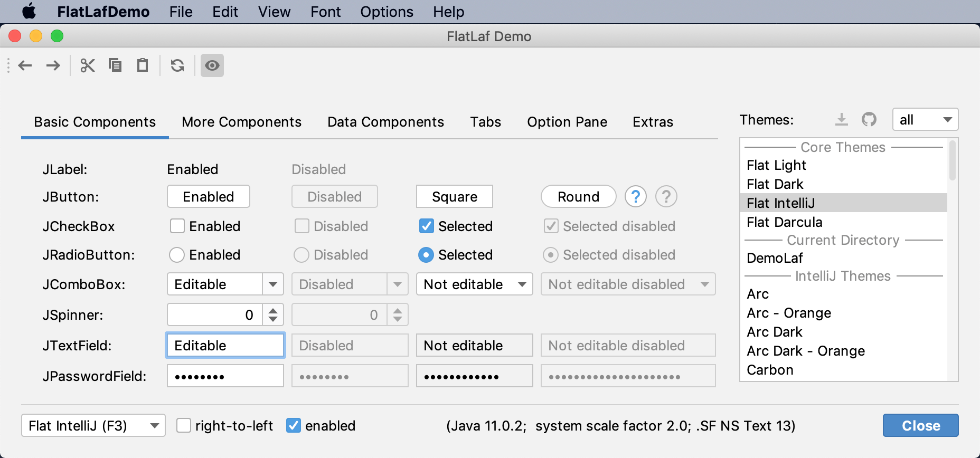
Task: Click the Disabled JButton
Action: tap(335, 196)
